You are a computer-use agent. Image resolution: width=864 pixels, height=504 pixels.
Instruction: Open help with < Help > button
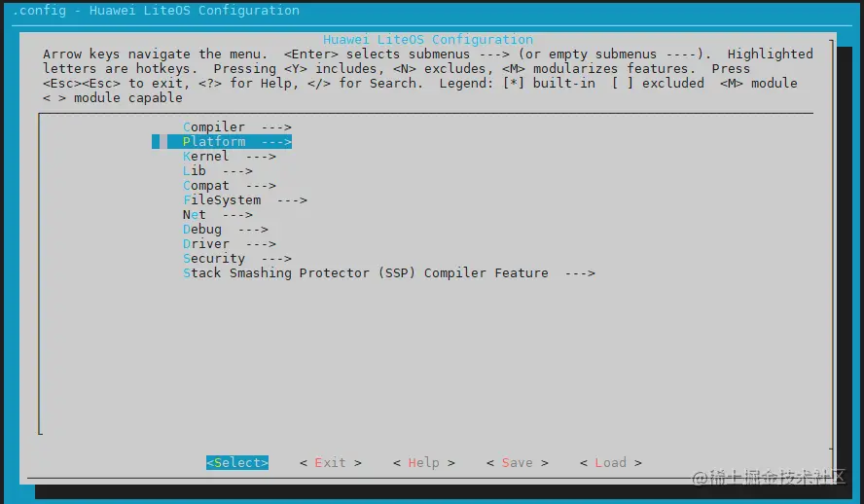pyautogui.click(x=424, y=463)
